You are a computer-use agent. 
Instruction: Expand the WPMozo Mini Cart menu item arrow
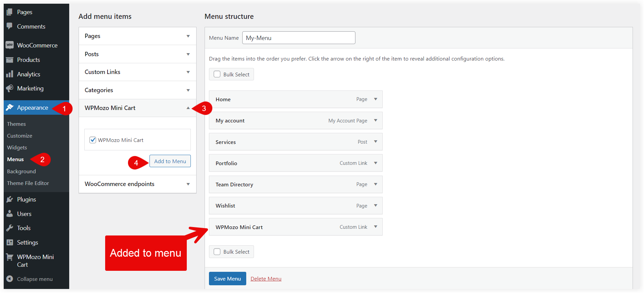376,227
